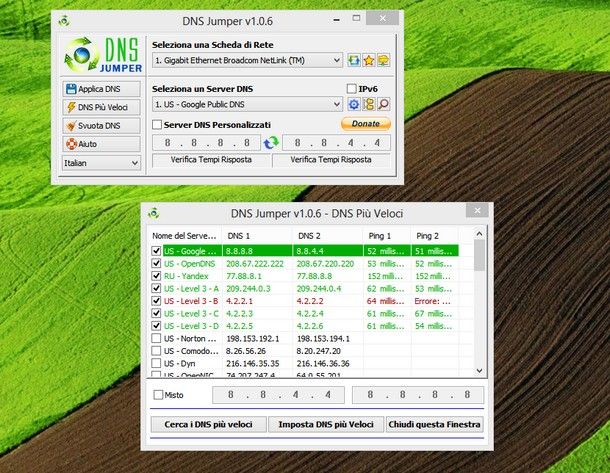The height and width of the screenshot is (473, 610).
Task: Click the DNS Jumper logo
Action: coord(103,54)
